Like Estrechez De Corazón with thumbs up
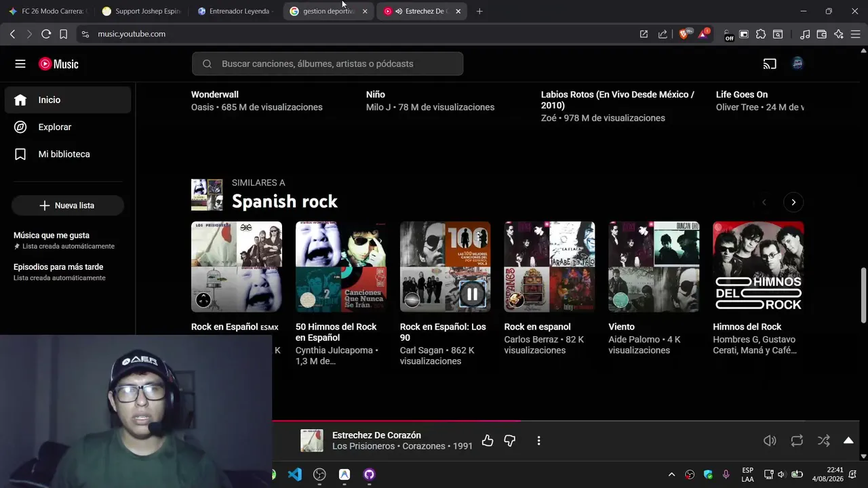Screen dimensions: 868x488 pos(488,441)
